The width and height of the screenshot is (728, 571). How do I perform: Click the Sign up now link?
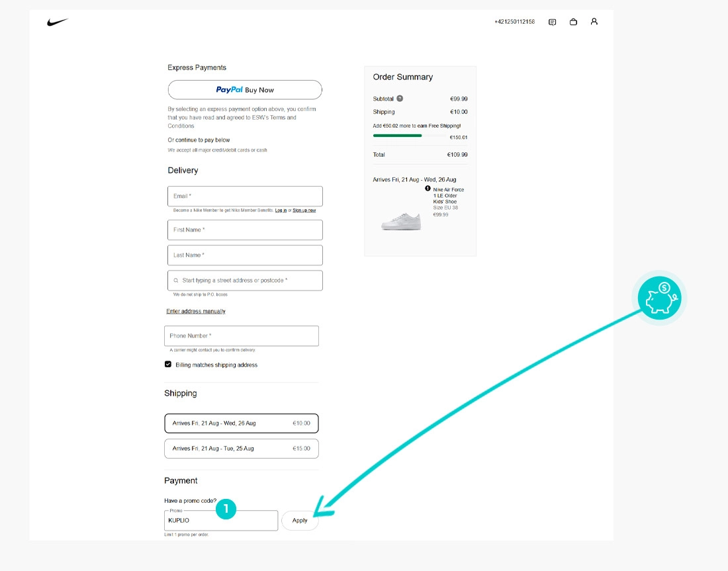click(x=304, y=210)
